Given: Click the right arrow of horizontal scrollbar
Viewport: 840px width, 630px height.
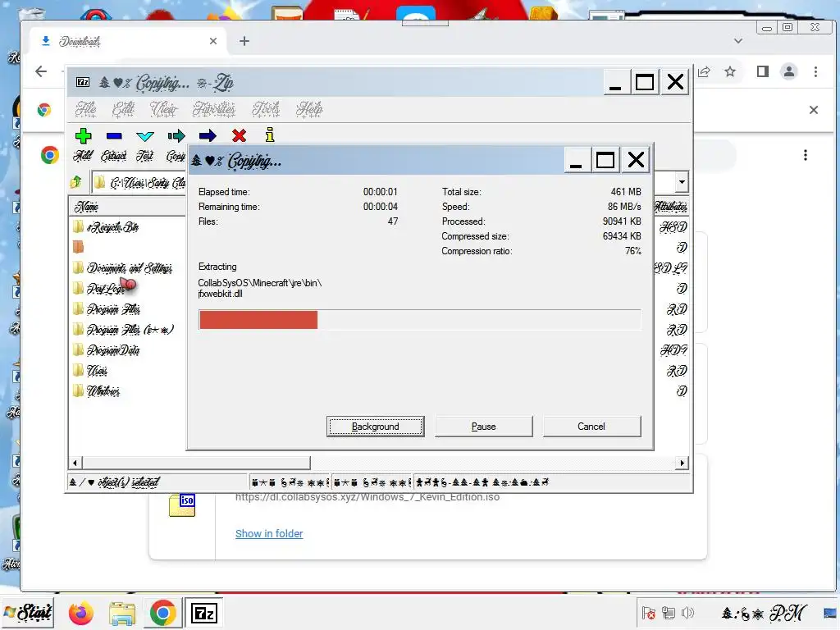Looking at the screenshot, I should click(x=682, y=463).
